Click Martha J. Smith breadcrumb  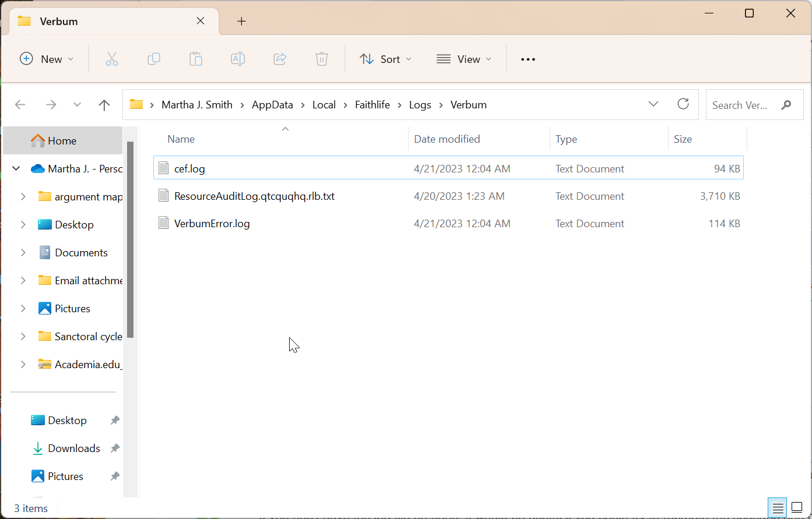pos(197,105)
